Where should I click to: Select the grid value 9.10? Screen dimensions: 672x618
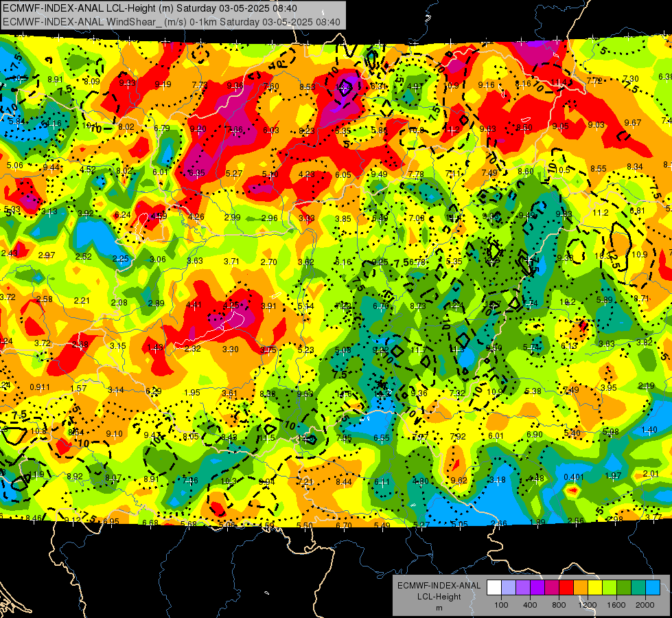pyautogui.click(x=114, y=433)
